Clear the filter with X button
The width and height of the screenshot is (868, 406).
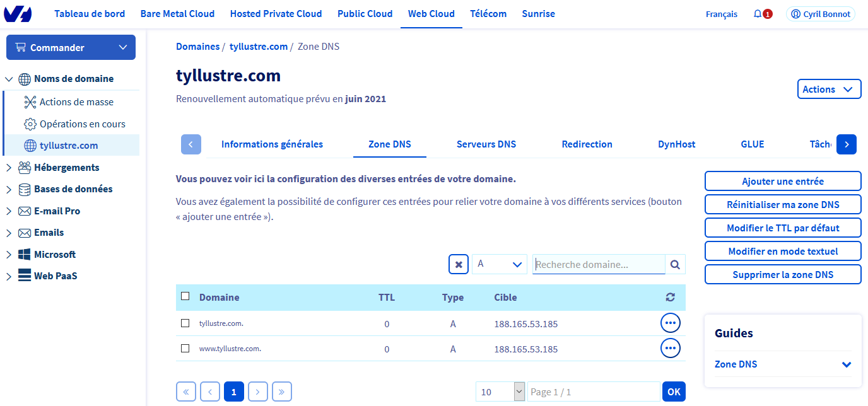[x=459, y=265]
